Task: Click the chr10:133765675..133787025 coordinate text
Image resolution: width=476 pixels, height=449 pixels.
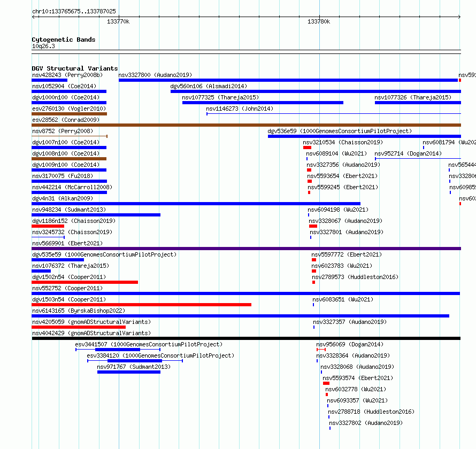Action: [74, 12]
